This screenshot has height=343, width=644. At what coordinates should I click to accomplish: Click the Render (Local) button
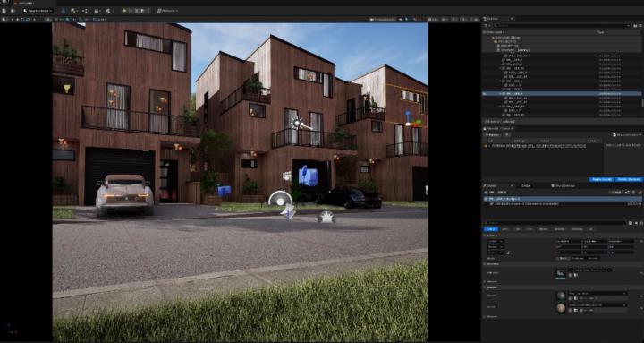coord(601,179)
